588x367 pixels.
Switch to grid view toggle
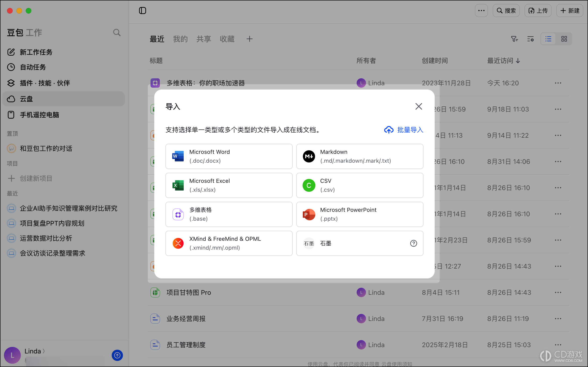point(564,39)
